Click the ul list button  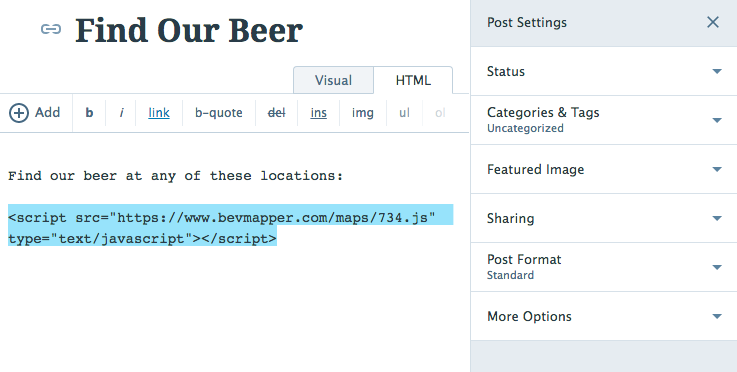point(404,113)
